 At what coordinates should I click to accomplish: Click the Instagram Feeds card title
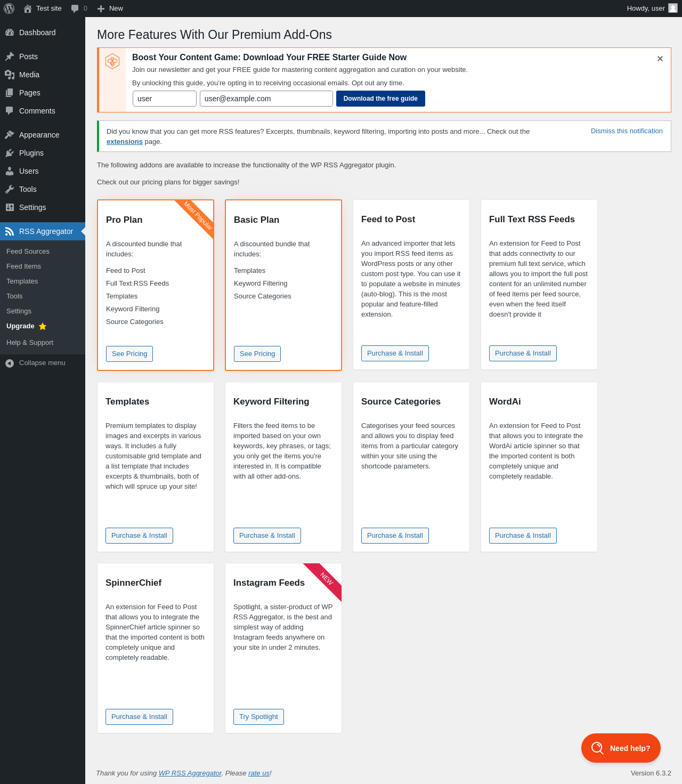(269, 583)
